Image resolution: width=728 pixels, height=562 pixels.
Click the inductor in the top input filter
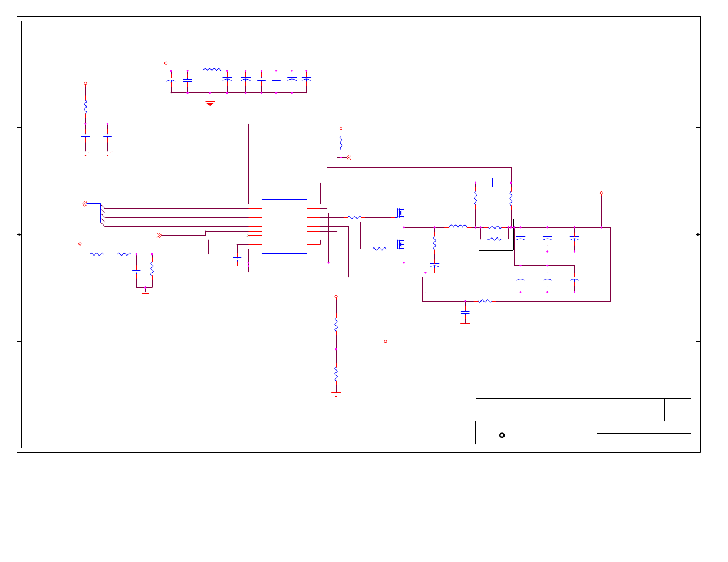[x=212, y=70]
